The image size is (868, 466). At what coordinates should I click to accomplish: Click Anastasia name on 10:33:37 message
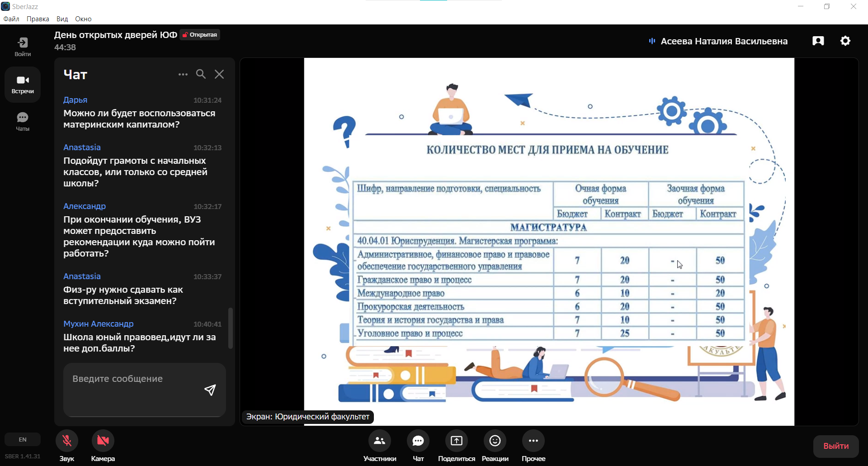(x=82, y=276)
